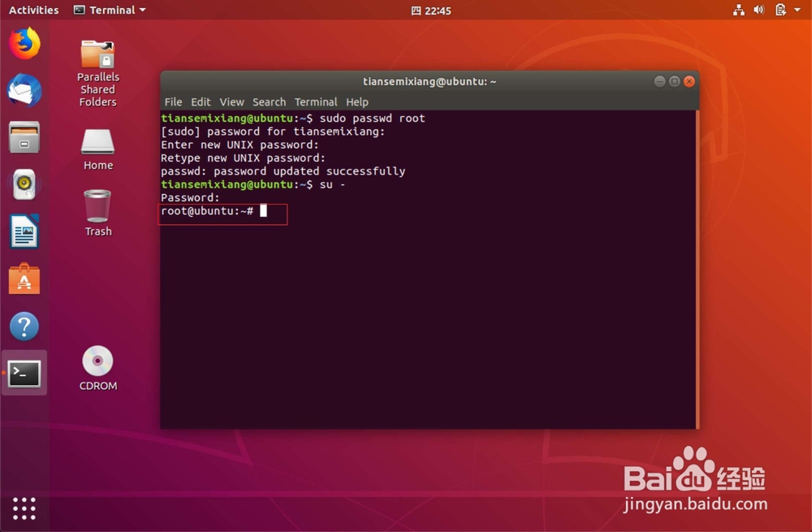
Task: Click 'Enter new UNIX password:' line
Action: 240,145
